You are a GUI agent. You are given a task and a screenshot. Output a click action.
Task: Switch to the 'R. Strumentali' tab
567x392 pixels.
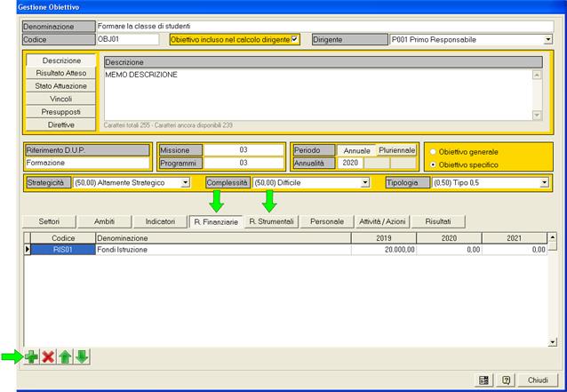271,220
